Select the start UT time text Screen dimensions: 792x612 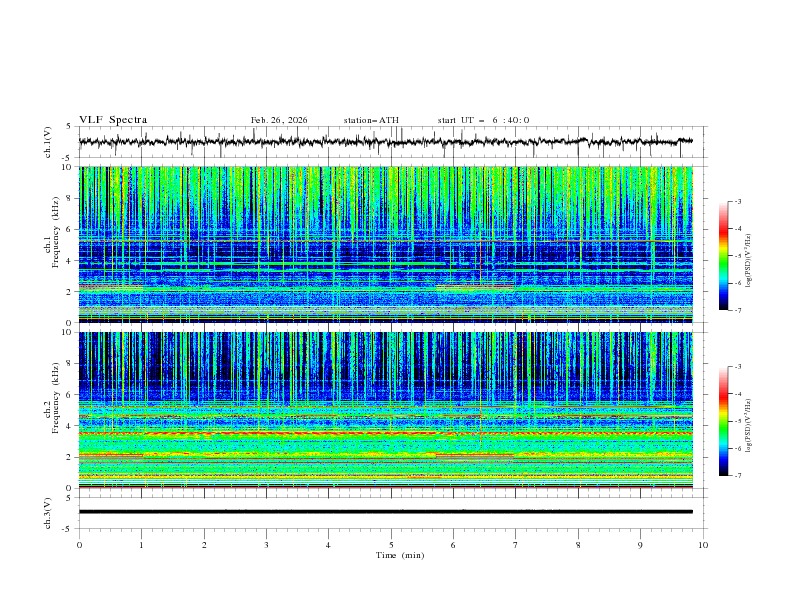point(483,120)
